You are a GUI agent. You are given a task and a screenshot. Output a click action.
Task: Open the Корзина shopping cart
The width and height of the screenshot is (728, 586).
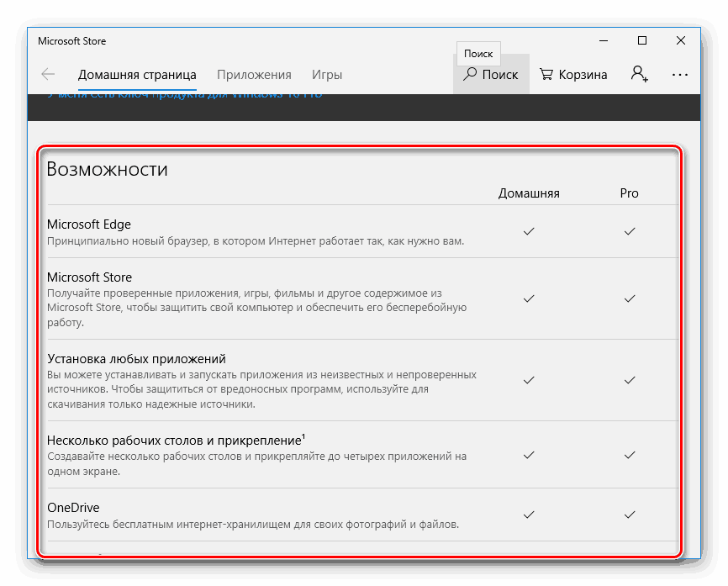click(572, 75)
